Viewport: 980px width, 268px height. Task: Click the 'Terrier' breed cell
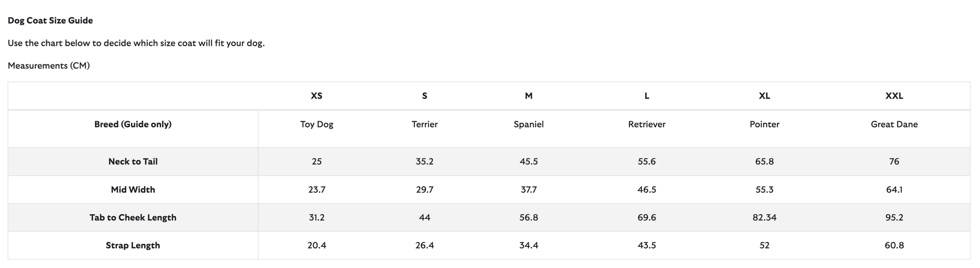(x=425, y=124)
